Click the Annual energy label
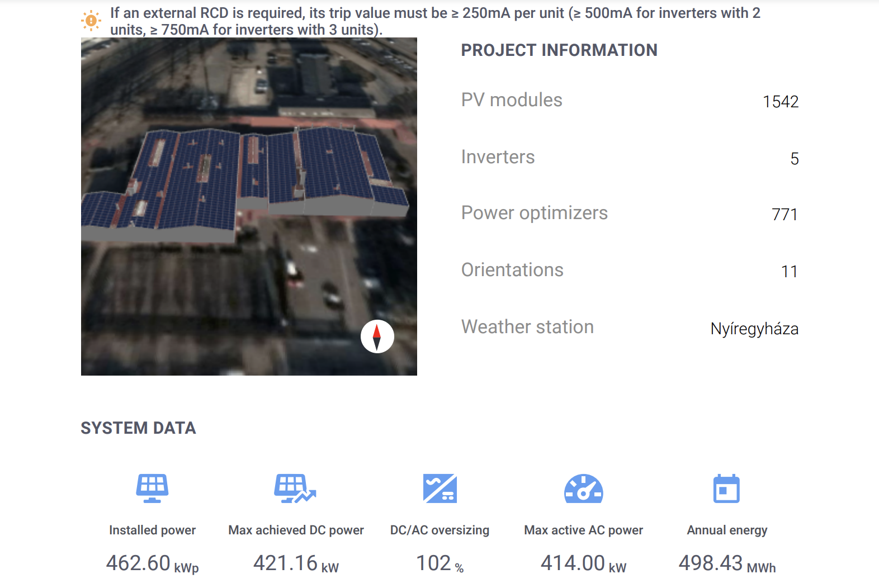Image resolution: width=879 pixels, height=588 pixels. (x=727, y=530)
